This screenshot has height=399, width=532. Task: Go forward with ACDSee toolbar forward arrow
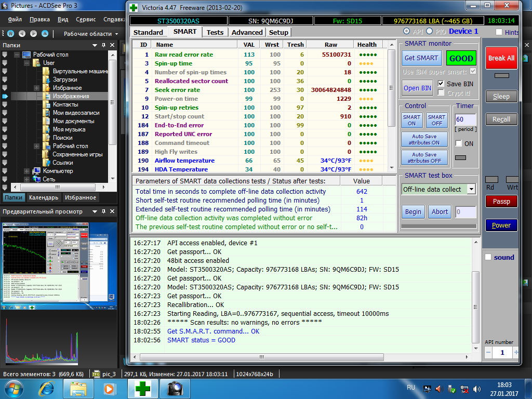[x=33, y=34]
